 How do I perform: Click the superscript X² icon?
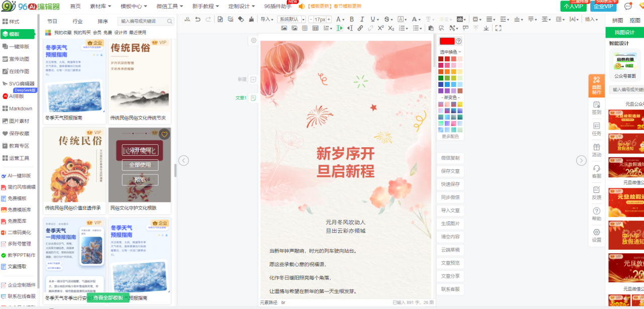tap(380, 29)
